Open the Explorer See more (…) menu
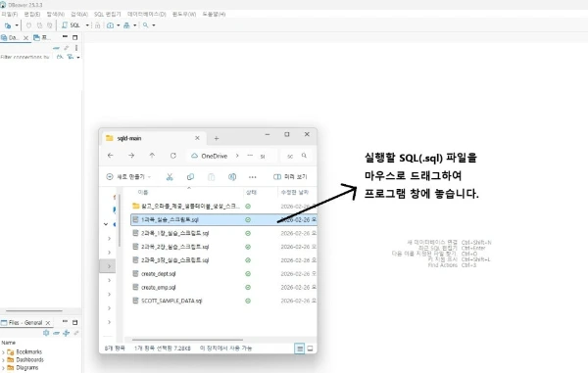 pyautogui.click(x=253, y=177)
